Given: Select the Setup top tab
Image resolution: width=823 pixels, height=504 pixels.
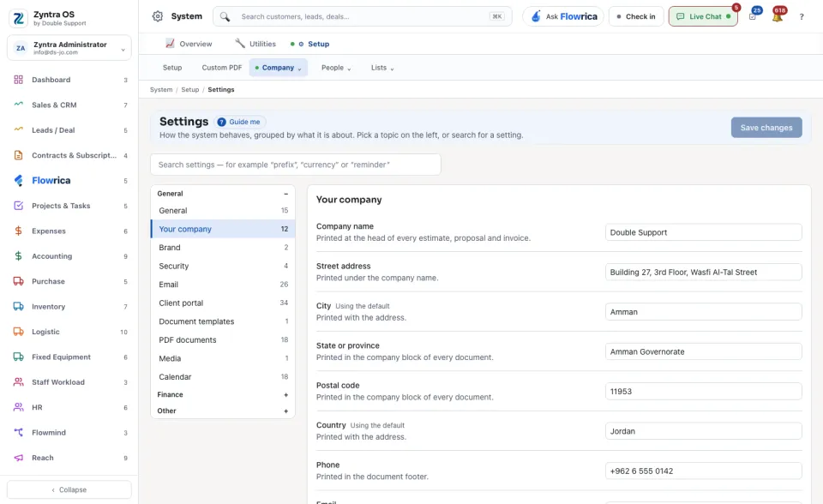Looking at the screenshot, I should click(311, 44).
